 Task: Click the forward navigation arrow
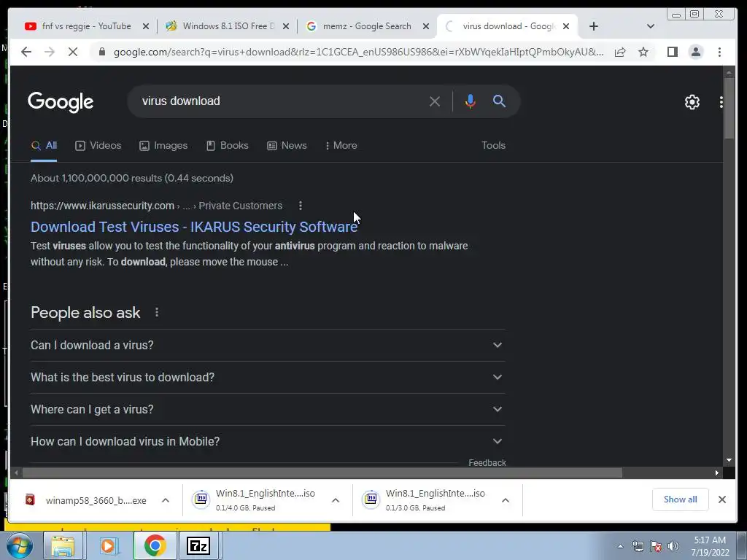[x=49, y=52]
